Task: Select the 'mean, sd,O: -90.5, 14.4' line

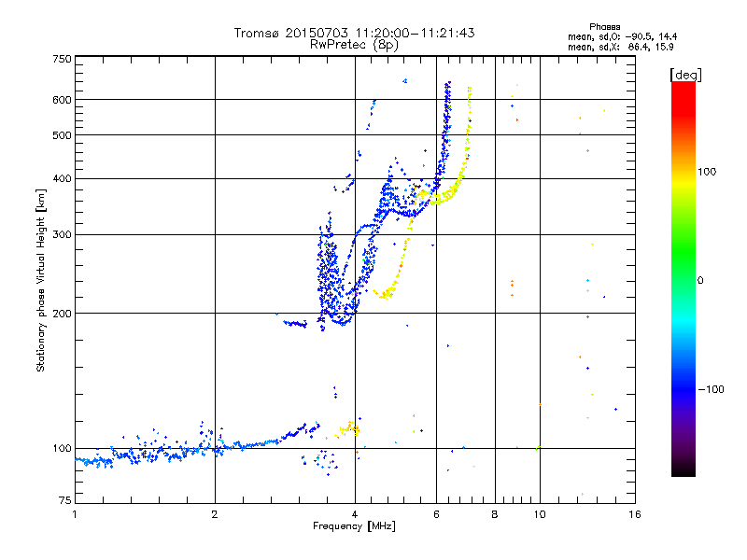Action: pyautogui.click(x=622, y=36)
